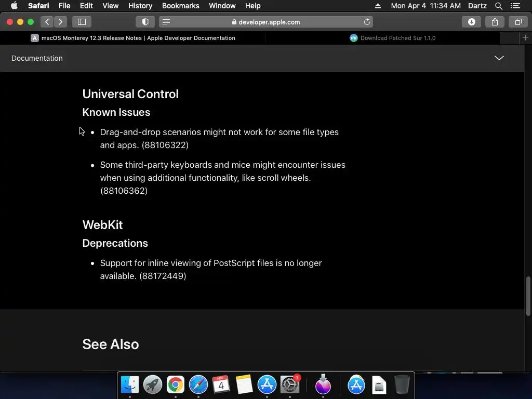Open the document file in Dock

(379, 385)
